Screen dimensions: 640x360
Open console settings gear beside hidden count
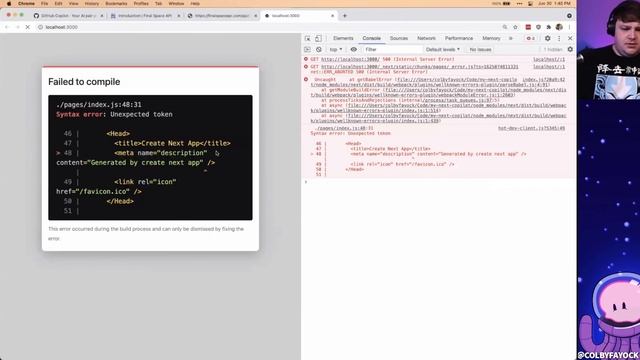point(570,49)
